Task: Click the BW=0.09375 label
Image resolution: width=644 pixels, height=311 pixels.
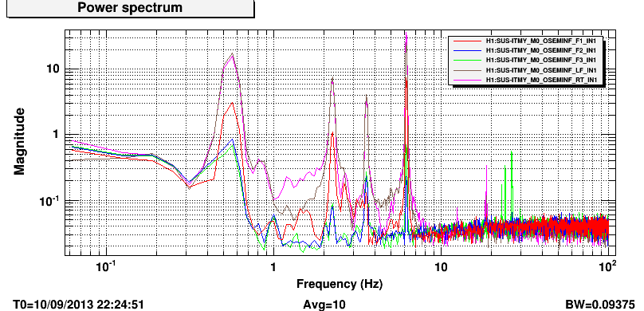Action: click(x=600, y=305)
